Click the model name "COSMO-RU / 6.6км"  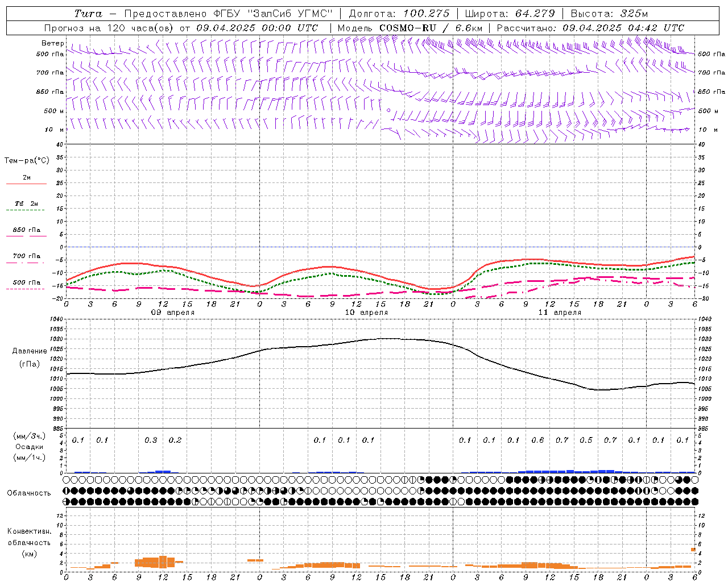pos(431,28)
